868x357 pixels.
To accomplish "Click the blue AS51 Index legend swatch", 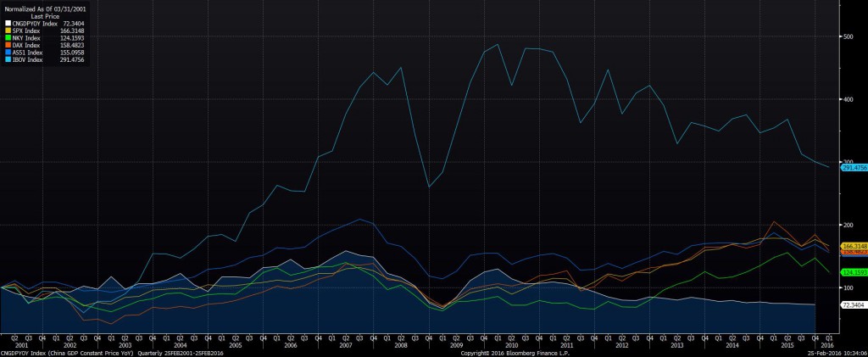I will pos(7,52).
